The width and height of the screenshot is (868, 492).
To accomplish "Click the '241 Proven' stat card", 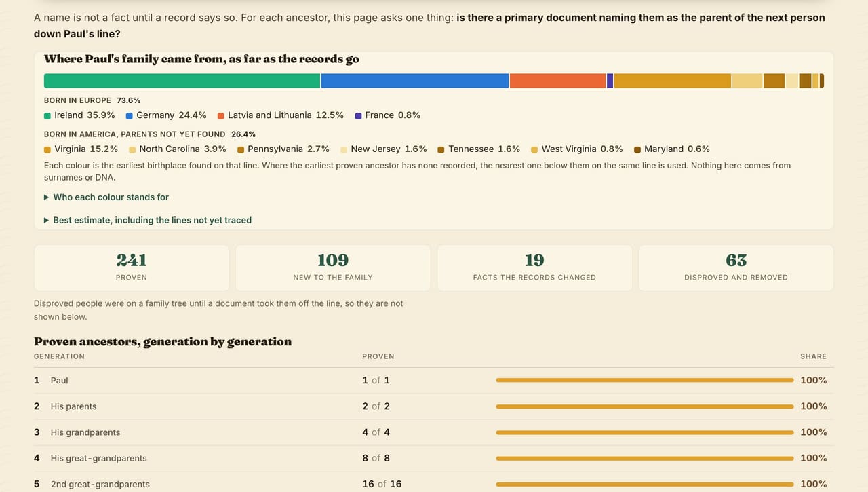I will click(x=132, y=268).
